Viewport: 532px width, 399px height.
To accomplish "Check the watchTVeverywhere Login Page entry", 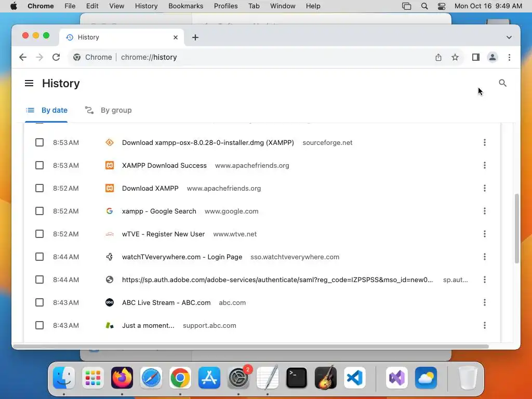I will point(39,257).
